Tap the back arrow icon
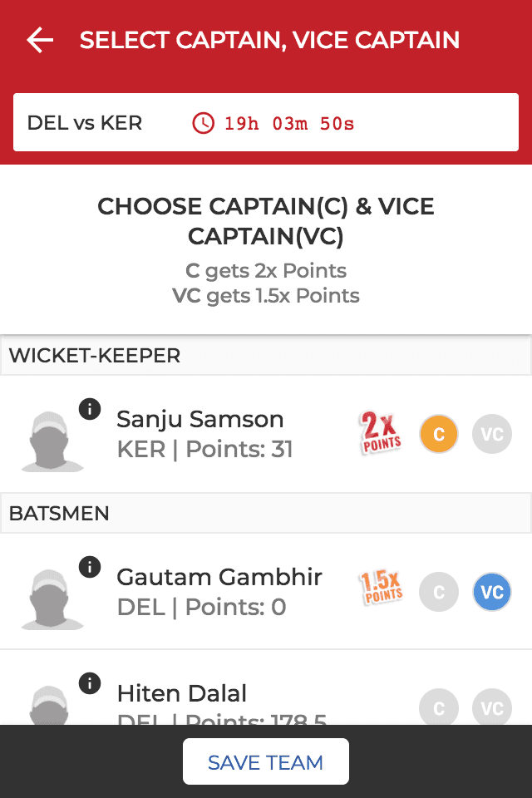This screenshot has height=798, width=532. click(40, 40)
